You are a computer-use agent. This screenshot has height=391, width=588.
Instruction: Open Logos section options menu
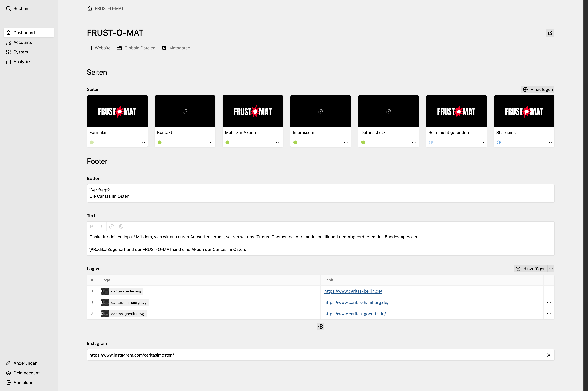point(551,269)
